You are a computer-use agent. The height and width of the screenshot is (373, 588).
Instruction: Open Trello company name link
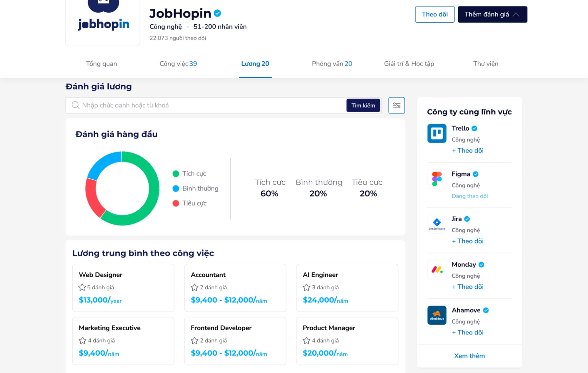point(460,128)
